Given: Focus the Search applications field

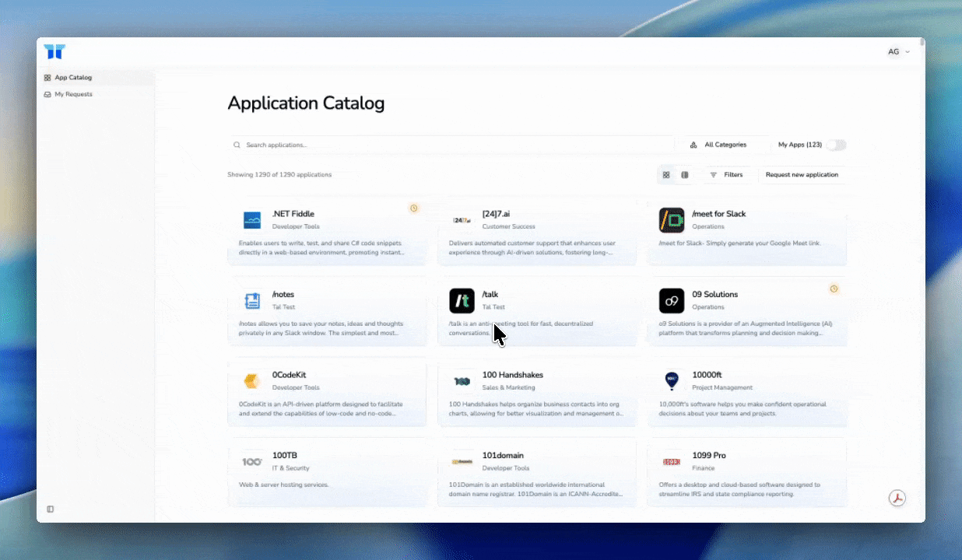Looking at the screenshot, I should coord(451,145).
